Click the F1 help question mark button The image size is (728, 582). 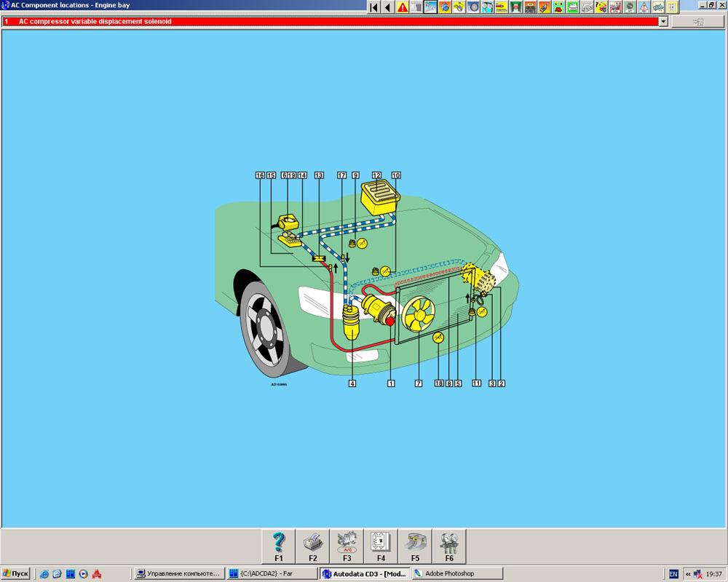pyautogui.click(x=278, y=546)
